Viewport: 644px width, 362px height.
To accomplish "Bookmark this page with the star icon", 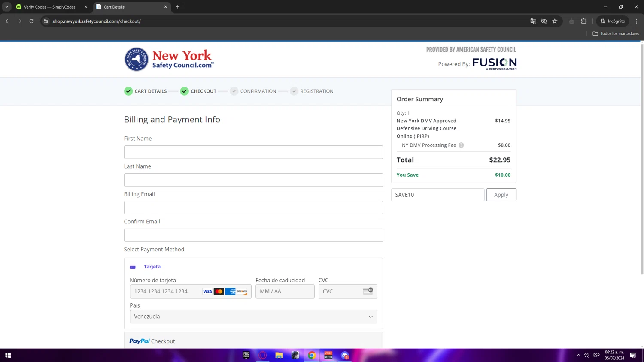I will 555,21.
